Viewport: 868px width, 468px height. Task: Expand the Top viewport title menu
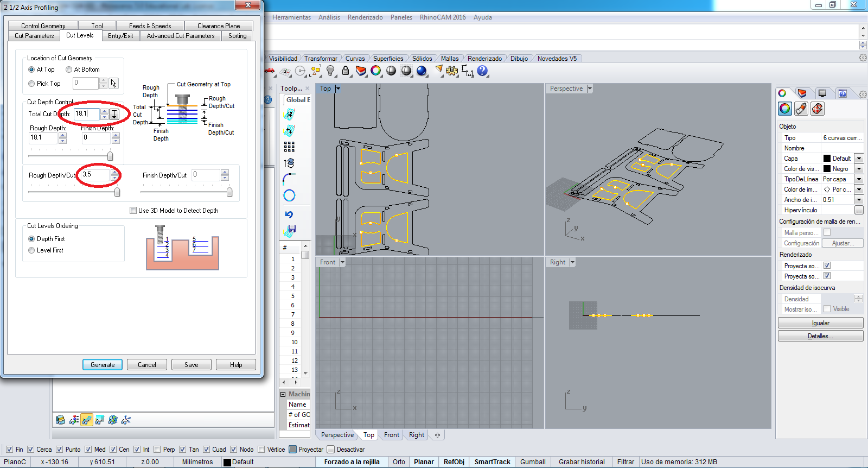click(338, 88)
